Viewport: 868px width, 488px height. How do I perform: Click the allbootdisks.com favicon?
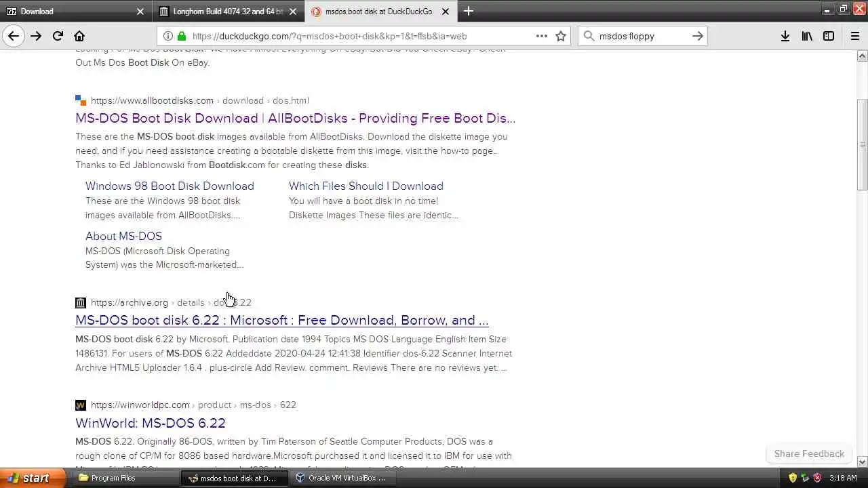(81, 100)
